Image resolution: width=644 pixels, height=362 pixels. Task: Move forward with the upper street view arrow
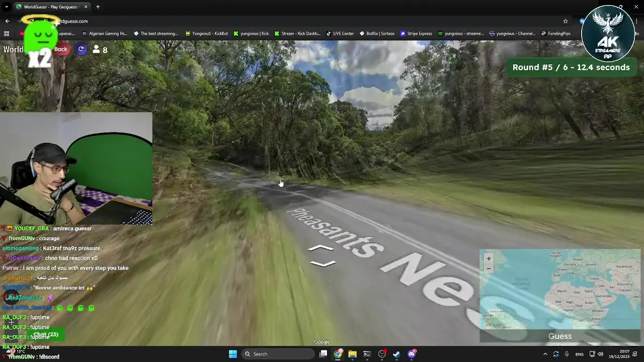point(321,248)
